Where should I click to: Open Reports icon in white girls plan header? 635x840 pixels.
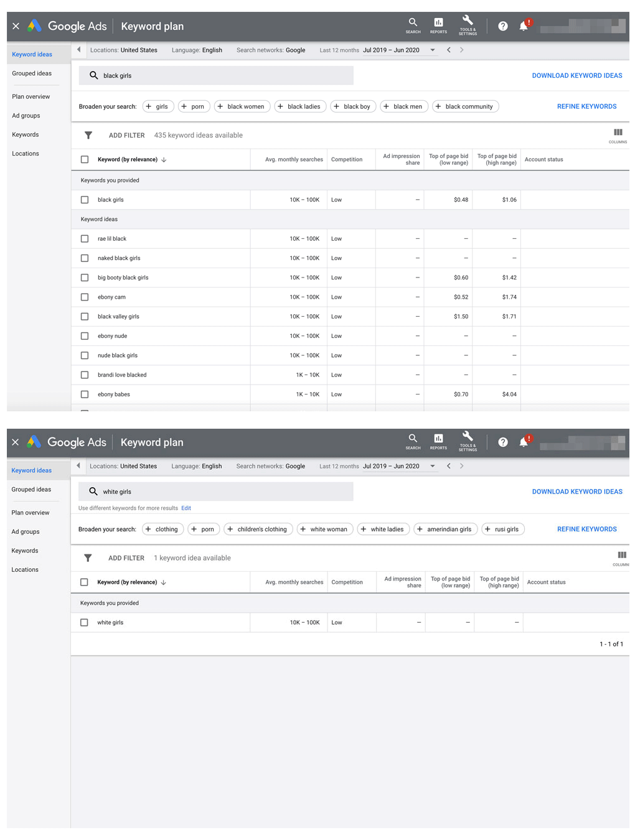[438, 442]
